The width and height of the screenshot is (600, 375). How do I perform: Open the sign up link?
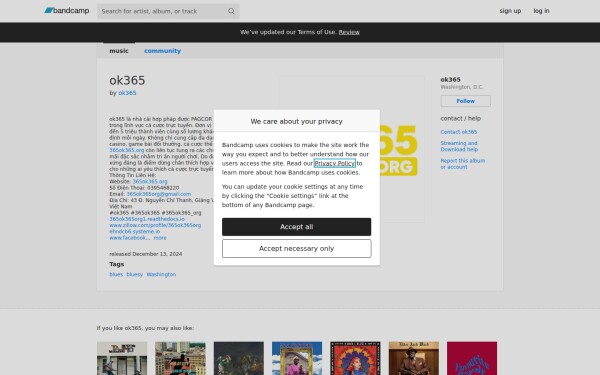point(510,11)
